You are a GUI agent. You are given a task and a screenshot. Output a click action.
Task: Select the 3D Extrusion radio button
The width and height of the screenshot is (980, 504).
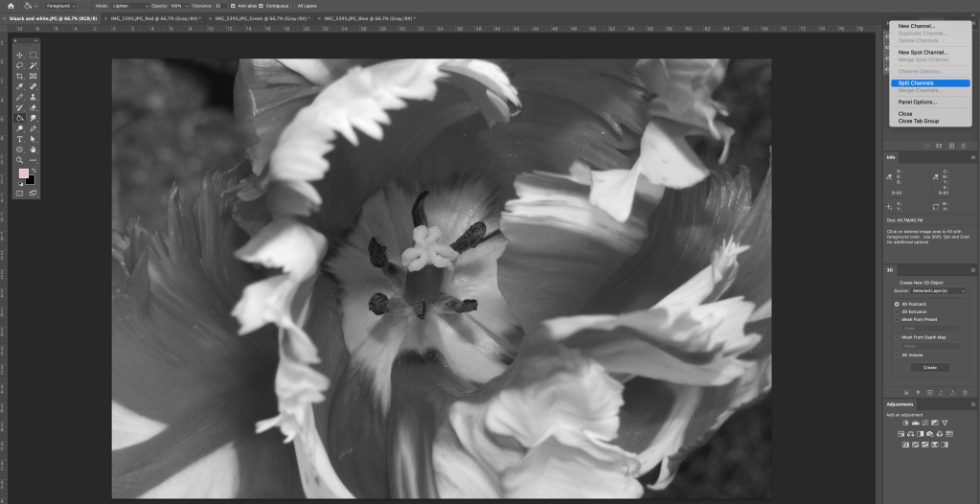pos(897,311)
